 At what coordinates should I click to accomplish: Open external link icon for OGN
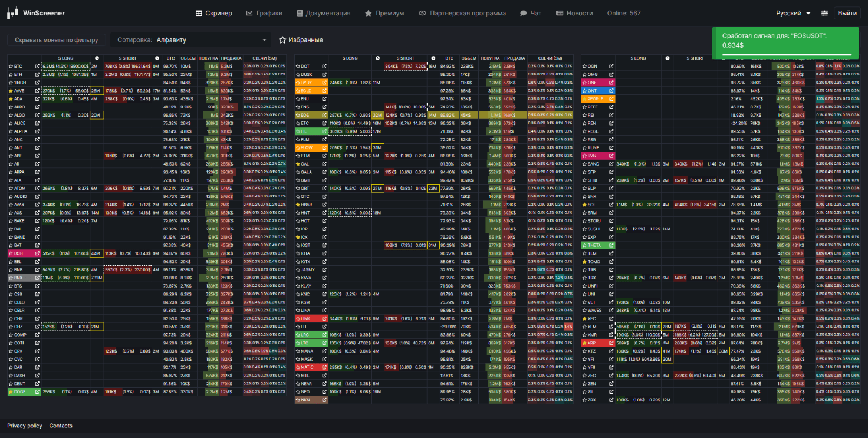click(611, 66)
